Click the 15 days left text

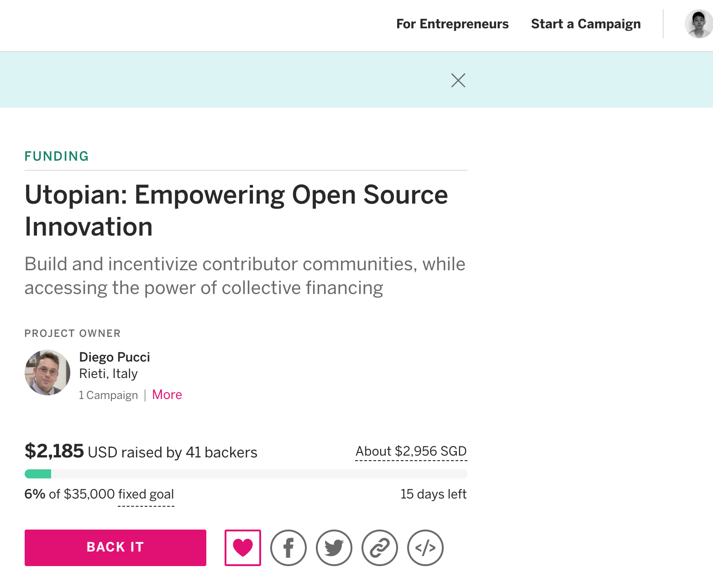click(x=433, y=494)
